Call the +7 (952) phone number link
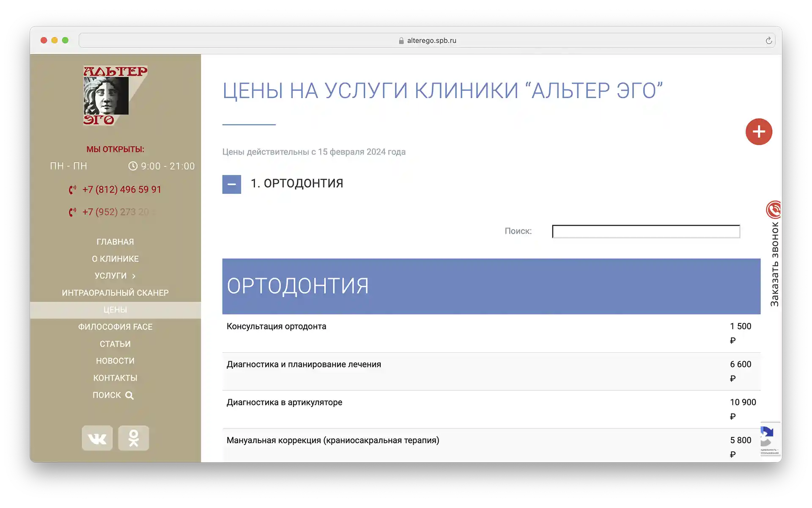The height and width of the screenshot is (508, 812). coord(118,212)
